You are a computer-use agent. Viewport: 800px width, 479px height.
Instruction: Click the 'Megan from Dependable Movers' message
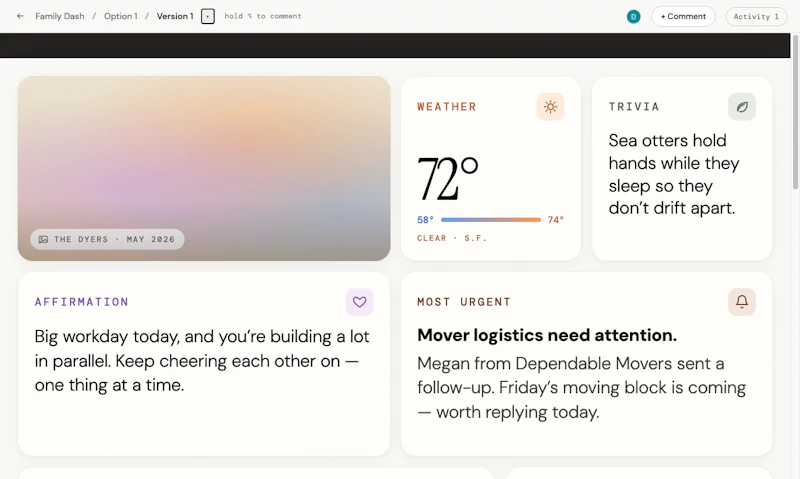582,388
